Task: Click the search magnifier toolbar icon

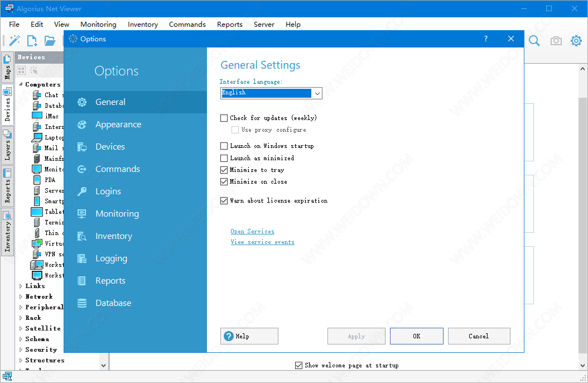Action: click(x=534, y=41)
